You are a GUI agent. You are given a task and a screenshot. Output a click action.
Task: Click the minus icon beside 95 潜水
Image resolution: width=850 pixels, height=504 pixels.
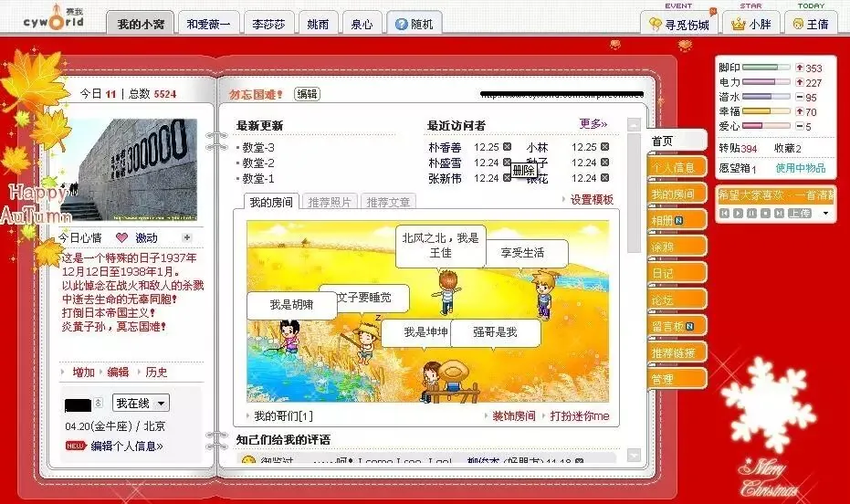click(x=800, y=97)
